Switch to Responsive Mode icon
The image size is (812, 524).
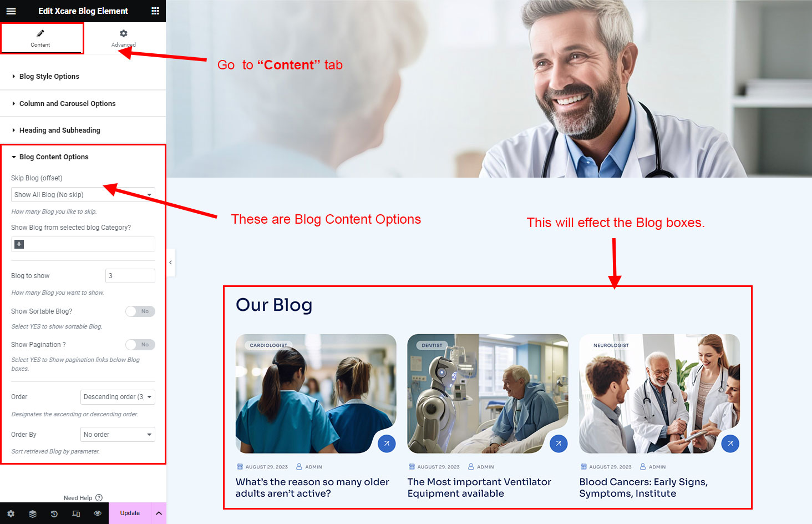pyautogui.click(x=76, y=513)
